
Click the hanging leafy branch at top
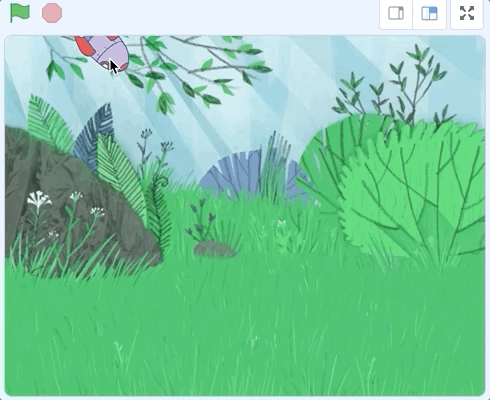pyautogui.click(x=160, y=68)
